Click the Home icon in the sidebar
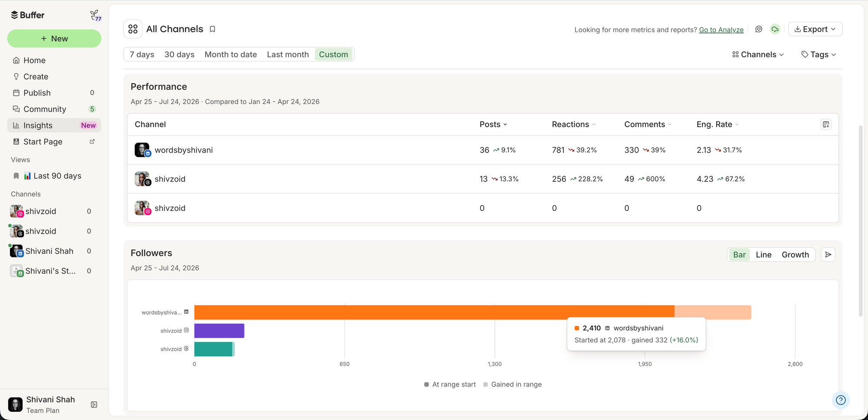Screen dimensions: 868x420 pyautogui.click(x=16, y=60)
